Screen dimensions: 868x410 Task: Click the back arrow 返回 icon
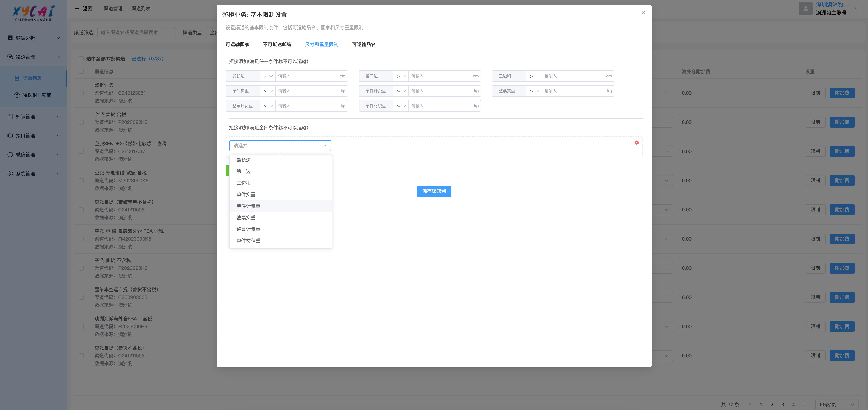click(x=77, y=8)
